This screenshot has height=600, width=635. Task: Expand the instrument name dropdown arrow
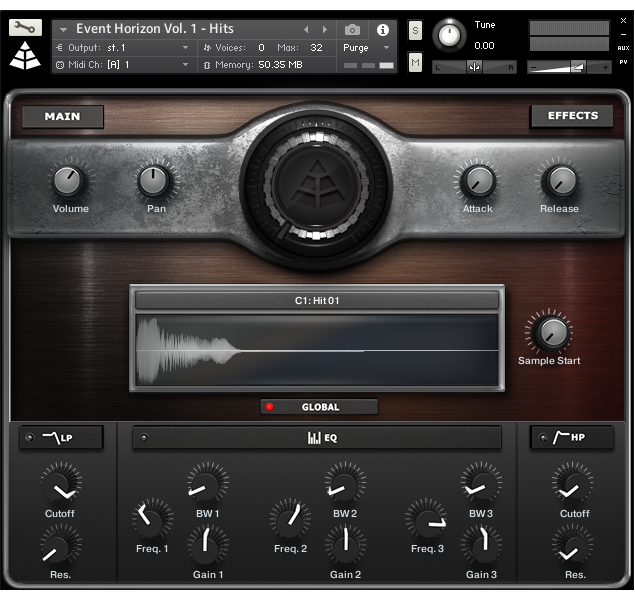click(x=63, y=30)
